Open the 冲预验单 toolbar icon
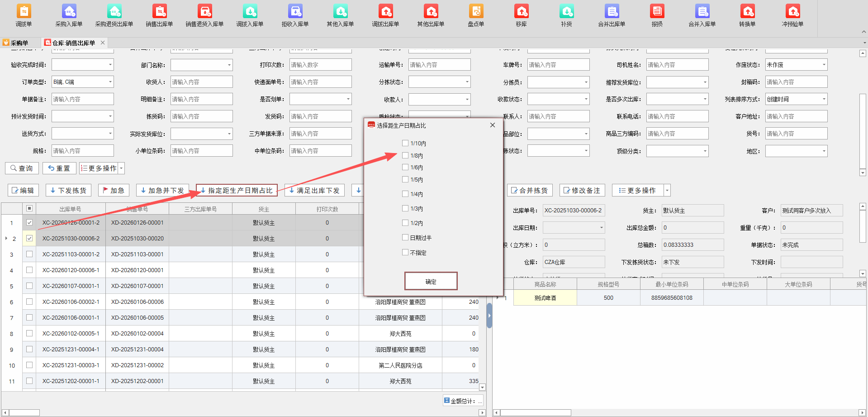 click(x=792, y=15)
